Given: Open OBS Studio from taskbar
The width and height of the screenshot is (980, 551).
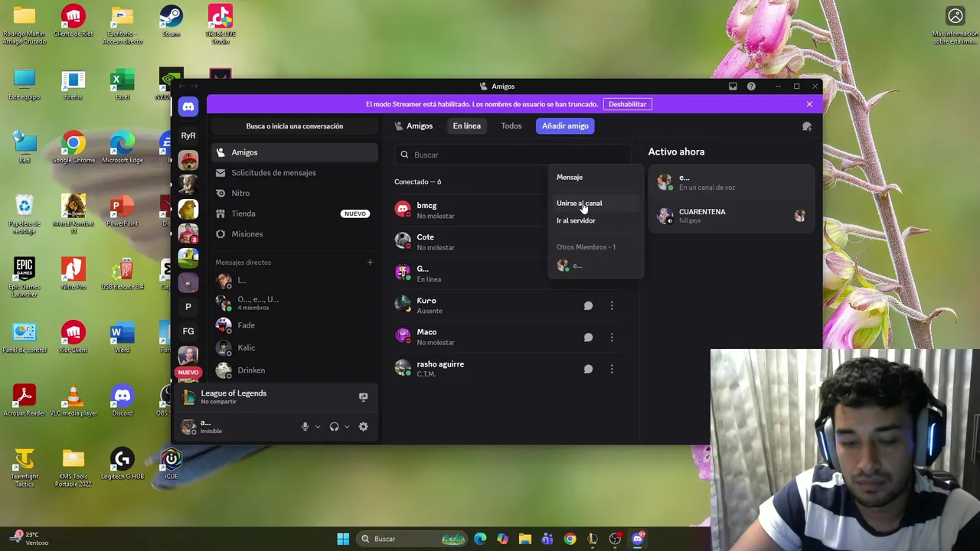Looking at the screenshot, I should 615,539.
